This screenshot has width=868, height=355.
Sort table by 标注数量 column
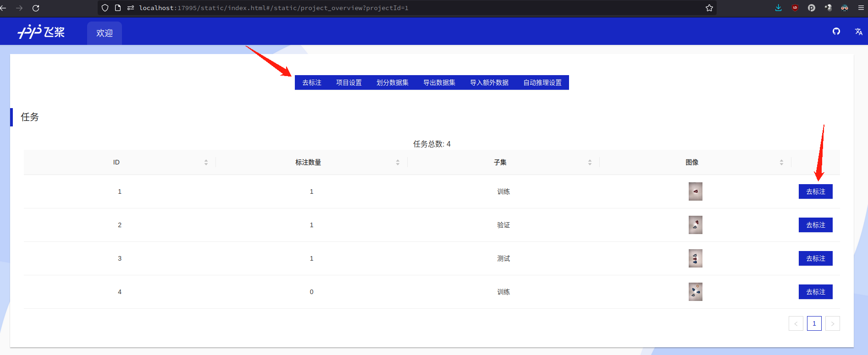click(x=398, y=162)
